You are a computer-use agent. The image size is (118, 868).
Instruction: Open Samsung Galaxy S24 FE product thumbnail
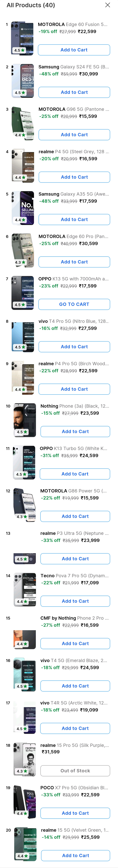point(23,81)
